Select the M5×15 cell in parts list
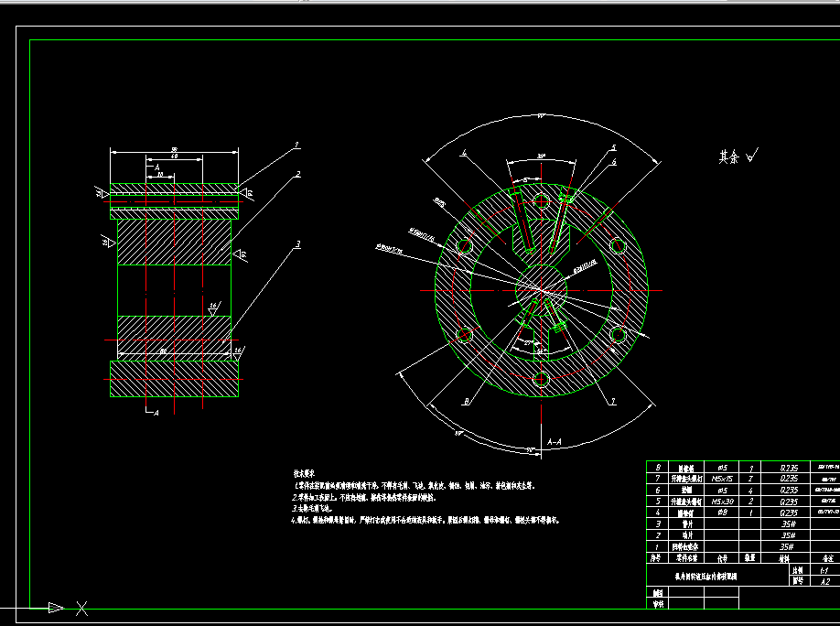The height and width of the screenshot is (626, 840). [x=722, y=479]
